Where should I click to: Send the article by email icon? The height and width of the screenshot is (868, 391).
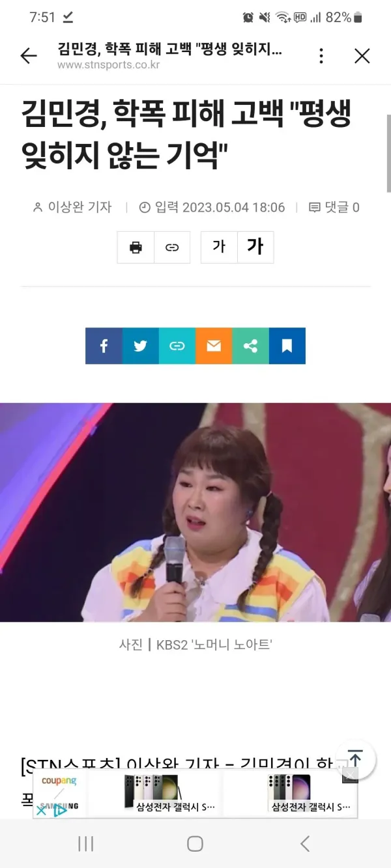click(x=214, y=346)
